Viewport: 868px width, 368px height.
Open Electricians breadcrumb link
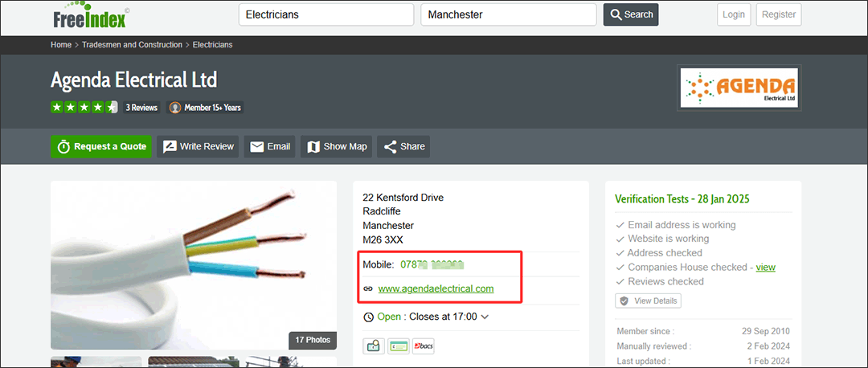point(212,45)
